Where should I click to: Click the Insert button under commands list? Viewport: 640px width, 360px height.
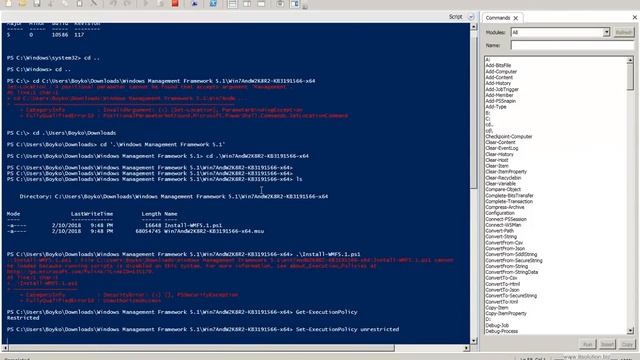pyautogui.click(x=607, y=344)
